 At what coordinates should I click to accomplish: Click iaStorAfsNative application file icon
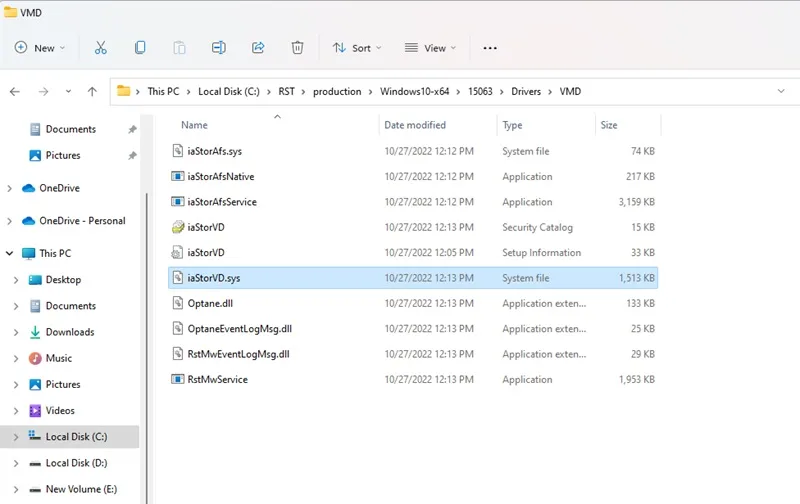coord(177,177)
